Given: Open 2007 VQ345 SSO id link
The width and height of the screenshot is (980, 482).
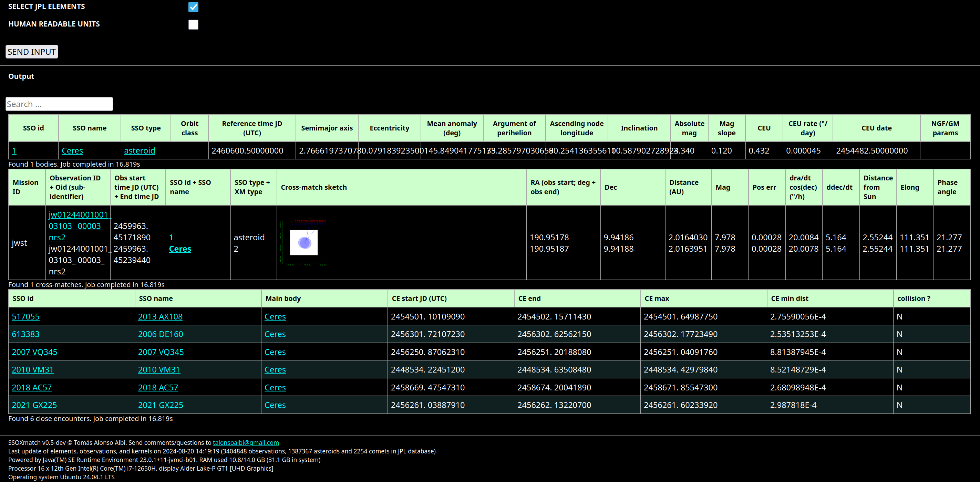Looking at the screenshot, I should pos(35,352).
